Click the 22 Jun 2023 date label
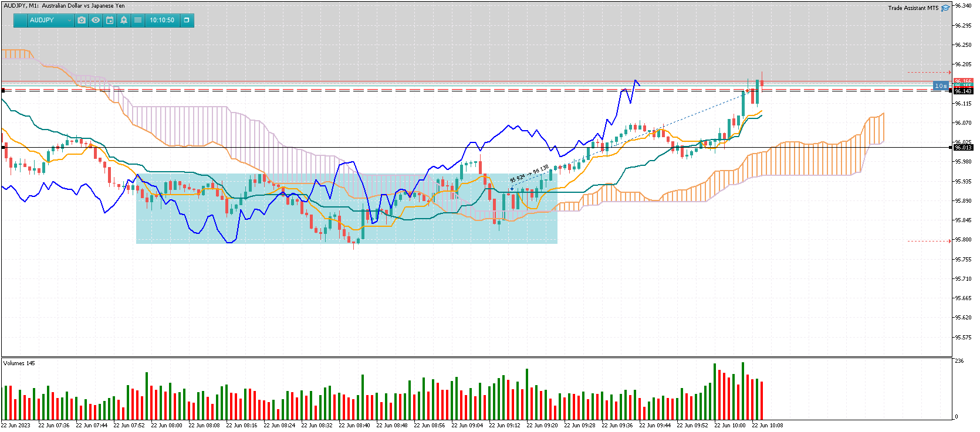Viewport: 980px width, 432px height. coord(16,426)
